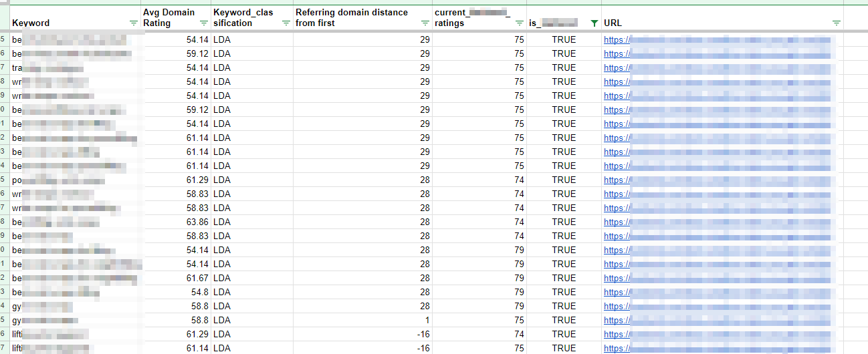The height and width of the screenshot is (354, 868).
Task: Click the TRUE cell in the 61.67 row
Action: [x=563, y=278]
